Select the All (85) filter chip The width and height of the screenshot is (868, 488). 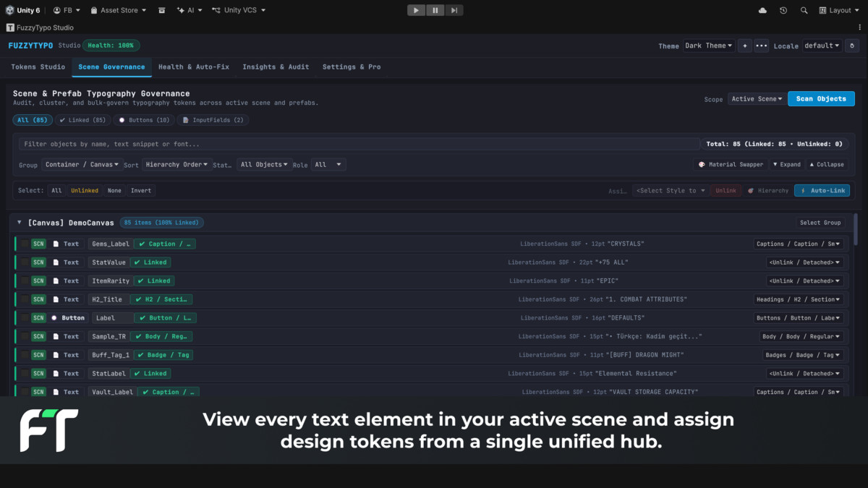[x=33, y=120]
